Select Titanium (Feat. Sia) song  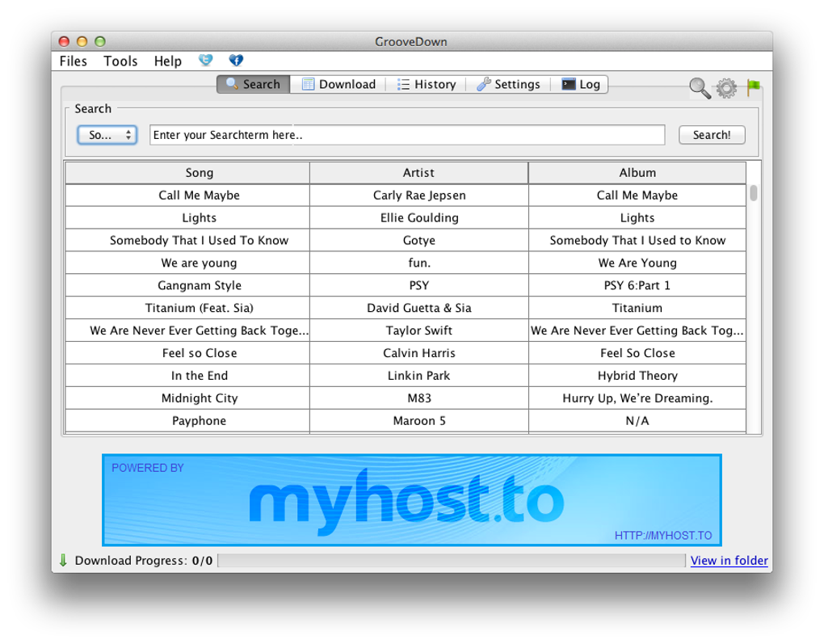click(x=187, y=308)
